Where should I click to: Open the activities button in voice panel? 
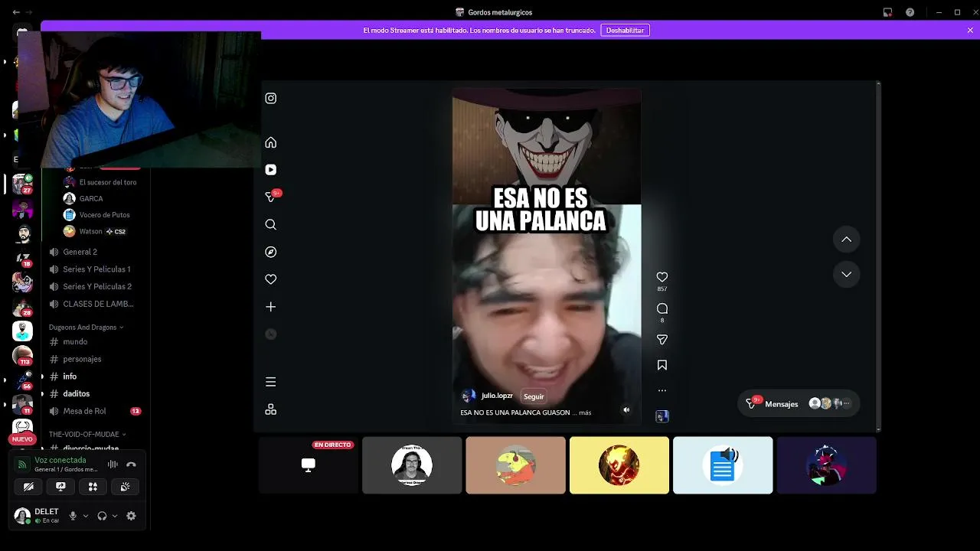pyautogui.click(x=93, y=487)
